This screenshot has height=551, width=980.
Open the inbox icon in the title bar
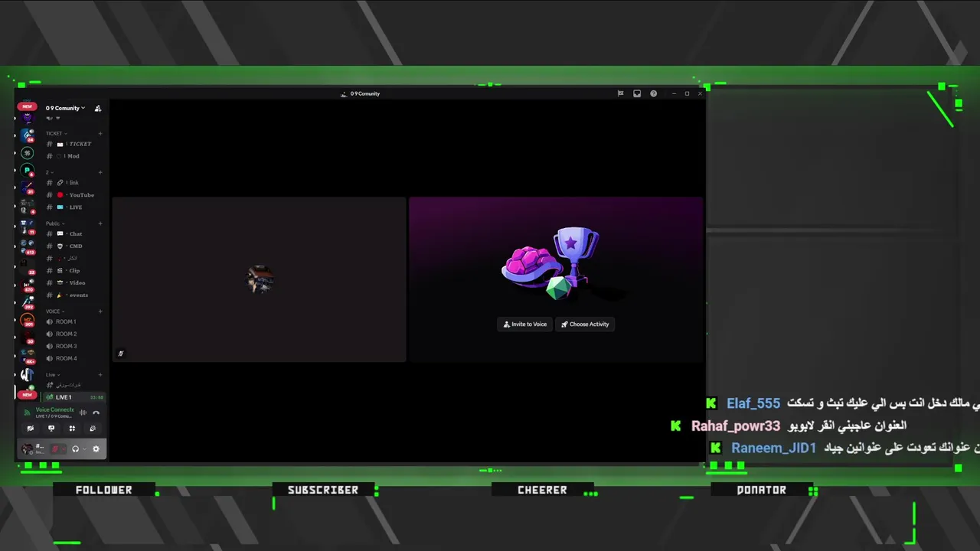tap(637, 93)
